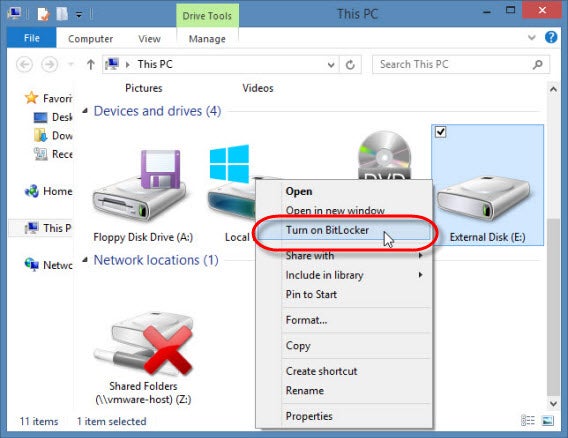Choose Open in new window
The height and width of the screenshot is (438, 568).
335,210
